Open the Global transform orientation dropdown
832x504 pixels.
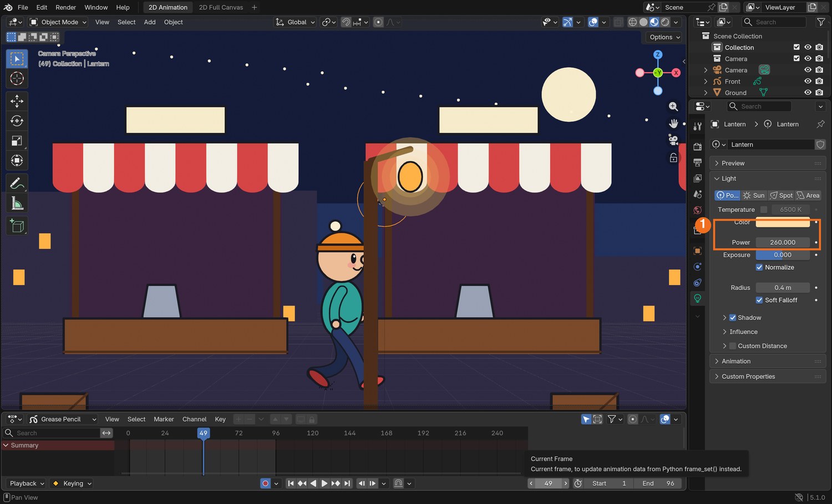pyautogui.click(x=296, y=22)
